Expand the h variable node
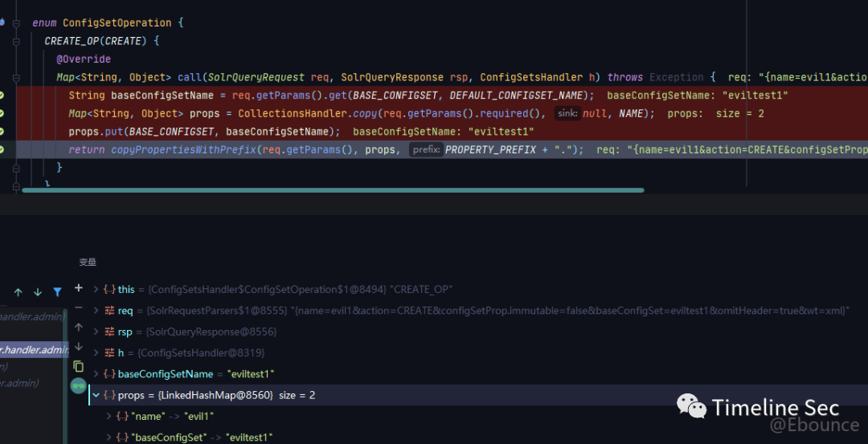868x444 pixels. (x=96, y=352)
